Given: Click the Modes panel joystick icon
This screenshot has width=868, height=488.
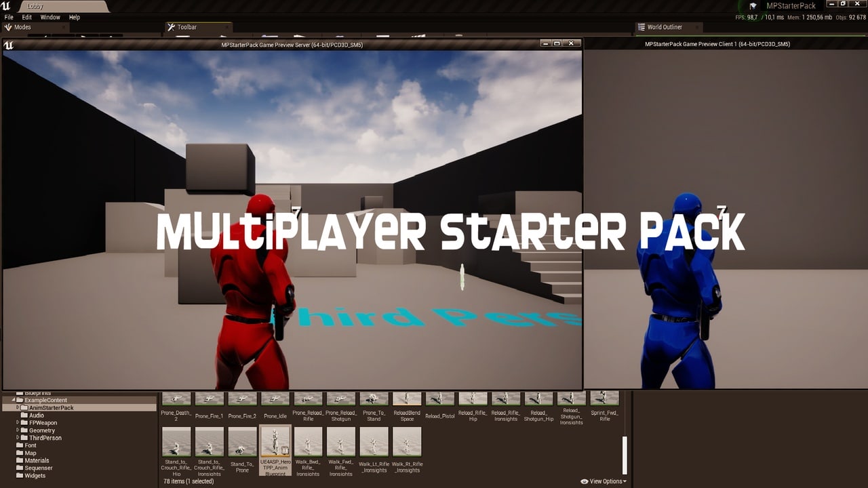Looking at the screenshot, I should [7, 27].
